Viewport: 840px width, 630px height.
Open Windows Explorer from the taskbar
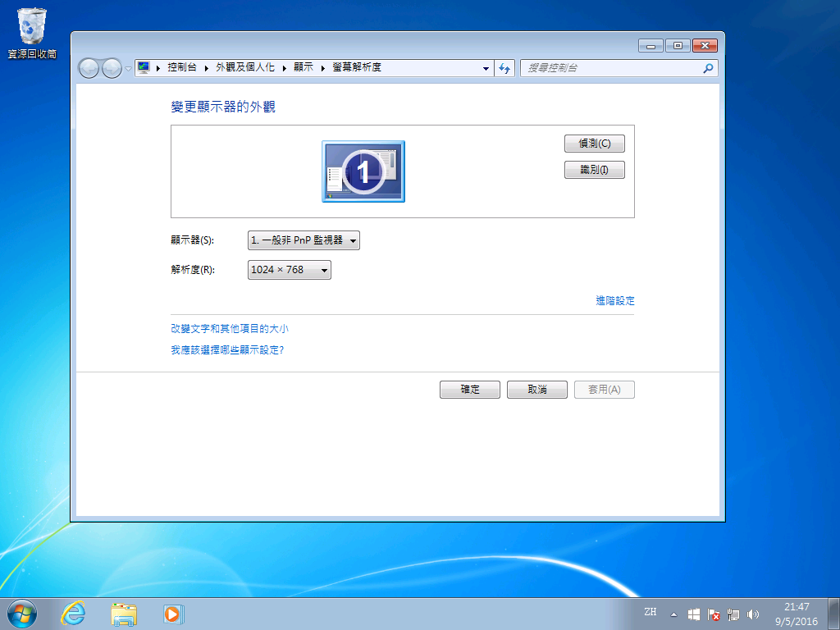(123, 613)
